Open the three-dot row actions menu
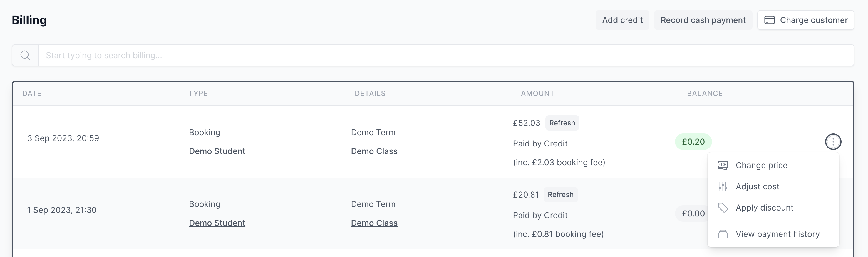 pyautogui.click(x=833, y=142)
